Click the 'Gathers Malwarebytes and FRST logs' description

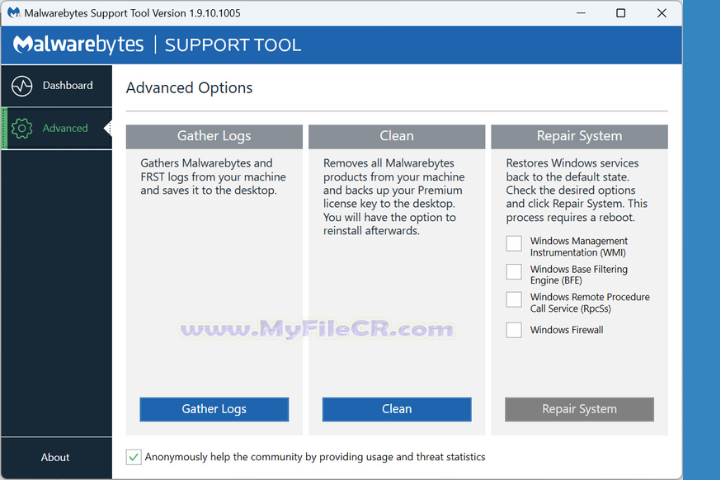pos(213,177)
